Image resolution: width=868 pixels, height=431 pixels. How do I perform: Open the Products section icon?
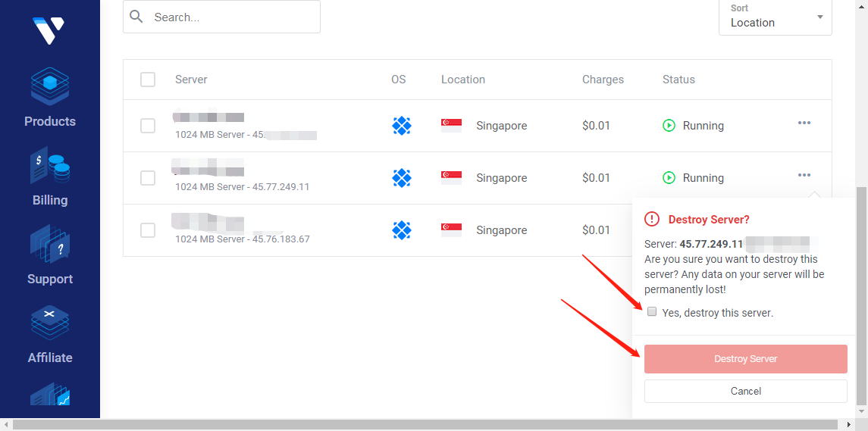coord(50,86)
